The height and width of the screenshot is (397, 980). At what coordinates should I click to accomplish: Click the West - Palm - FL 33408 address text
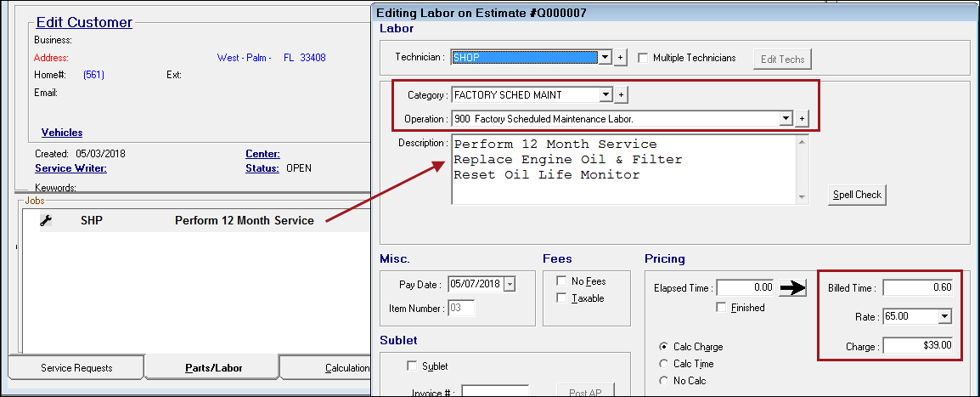click(x=271, y=58)
